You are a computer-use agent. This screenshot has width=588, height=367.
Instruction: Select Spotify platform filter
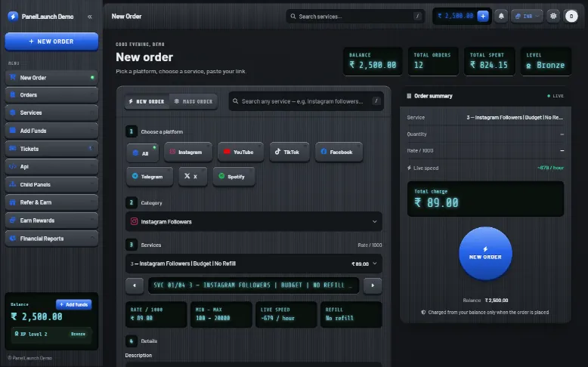234,177
